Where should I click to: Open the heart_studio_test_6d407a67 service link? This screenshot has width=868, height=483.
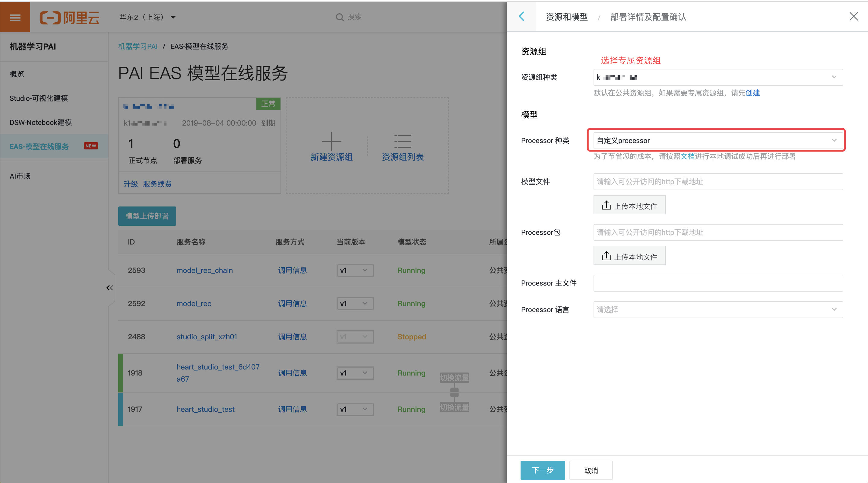coord(218,373)
